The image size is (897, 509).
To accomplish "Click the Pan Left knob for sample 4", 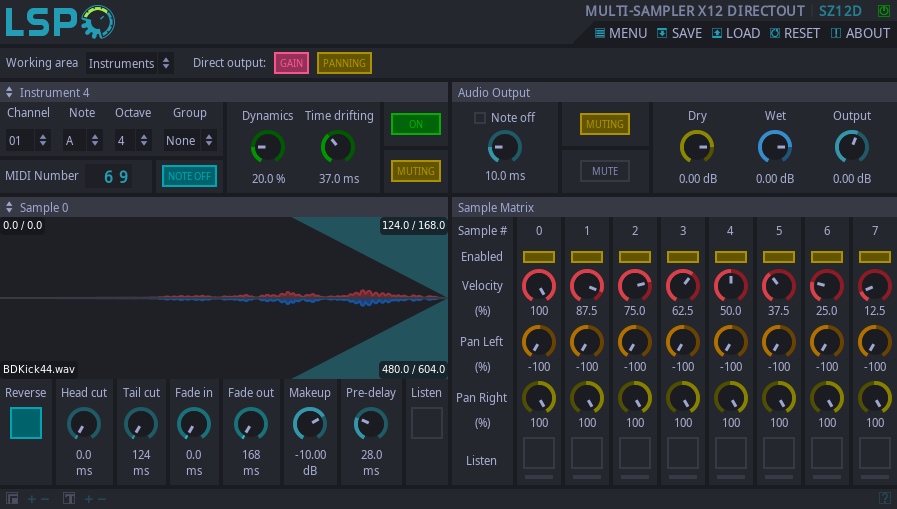I will coord(731,342).
